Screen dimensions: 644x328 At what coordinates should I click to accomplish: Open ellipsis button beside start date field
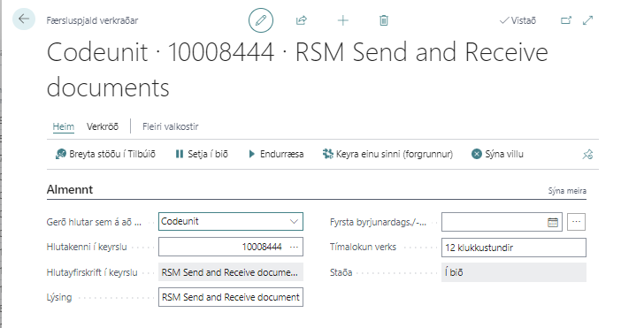point(576,222)
